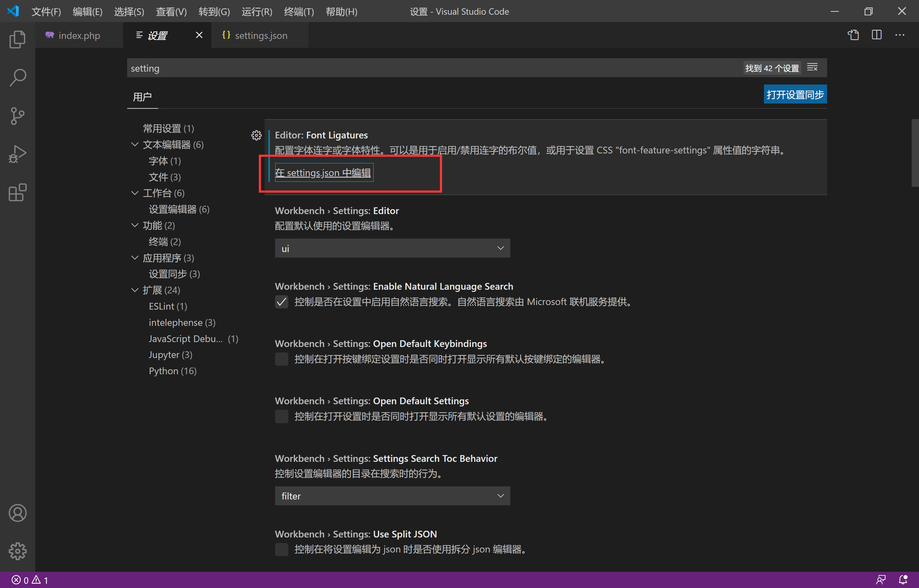Image resolution: width=919 pixels, height=588 pixels.
Task: Clear the settings search filters icon
Action: pos(812,67)
